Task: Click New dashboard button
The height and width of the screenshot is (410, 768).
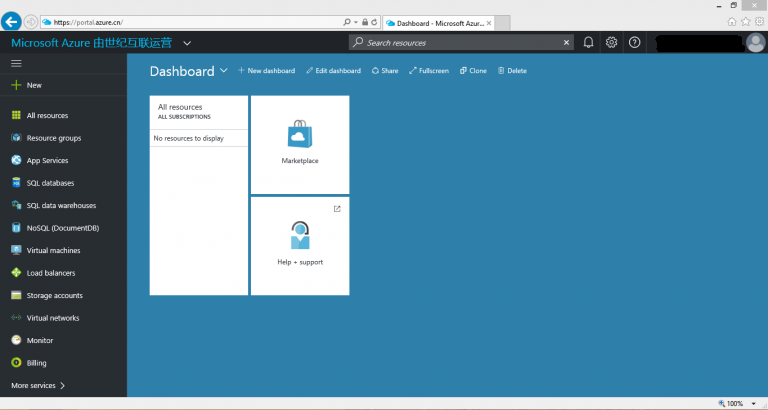Action: click(266, 71)
